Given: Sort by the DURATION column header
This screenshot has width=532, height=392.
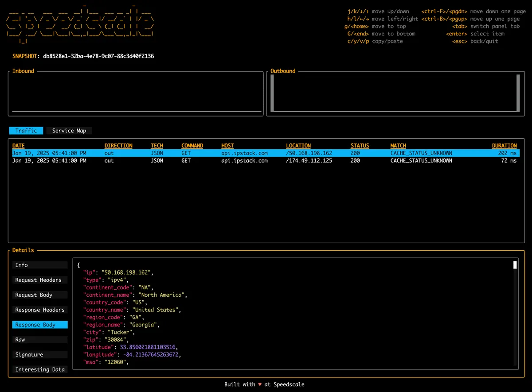Looking at the screenshot, I should (x=504, y=145).
